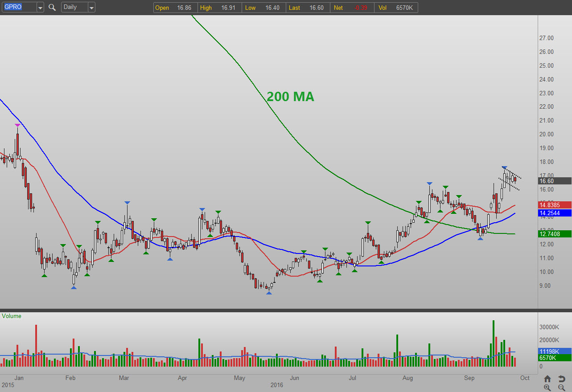Viewport: 572px width, 392px height.
Task: Click the 11198K volume average tag
Action: (x=555, y=351)
